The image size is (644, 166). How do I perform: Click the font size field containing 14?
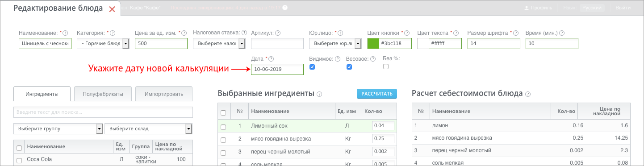(494, 43)
